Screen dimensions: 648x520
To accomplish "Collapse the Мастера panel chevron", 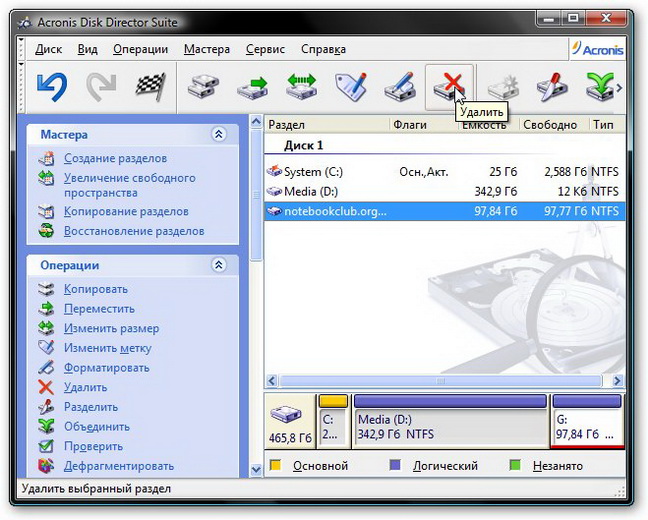I will click(x=219, y=134).
